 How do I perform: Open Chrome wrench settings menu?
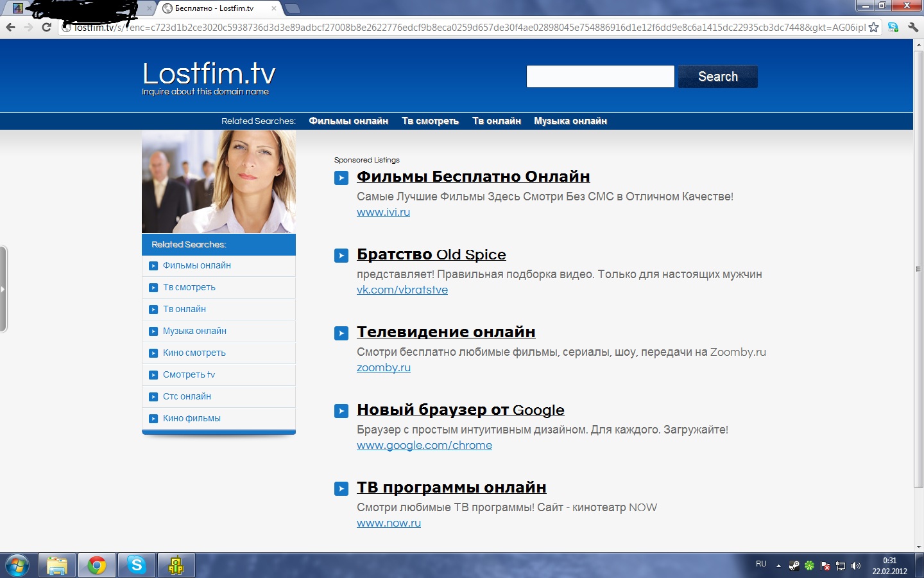(912, 27)
